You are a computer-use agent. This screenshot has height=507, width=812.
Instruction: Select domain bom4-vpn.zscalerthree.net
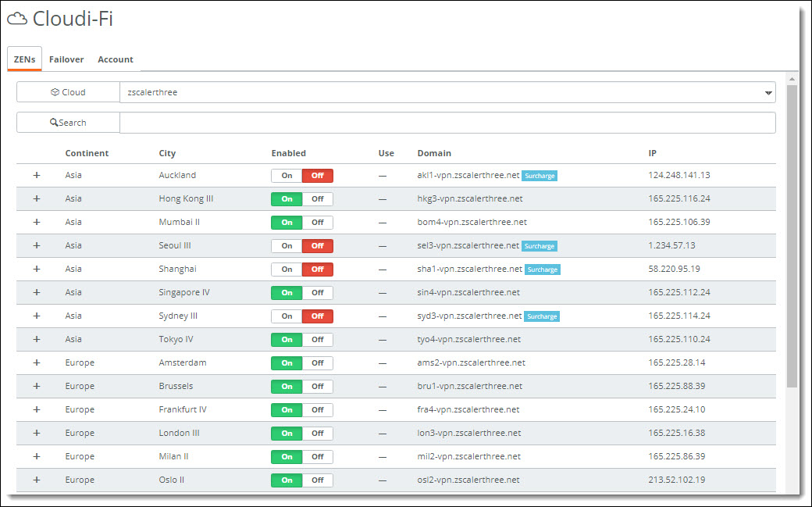click(472, 222)
